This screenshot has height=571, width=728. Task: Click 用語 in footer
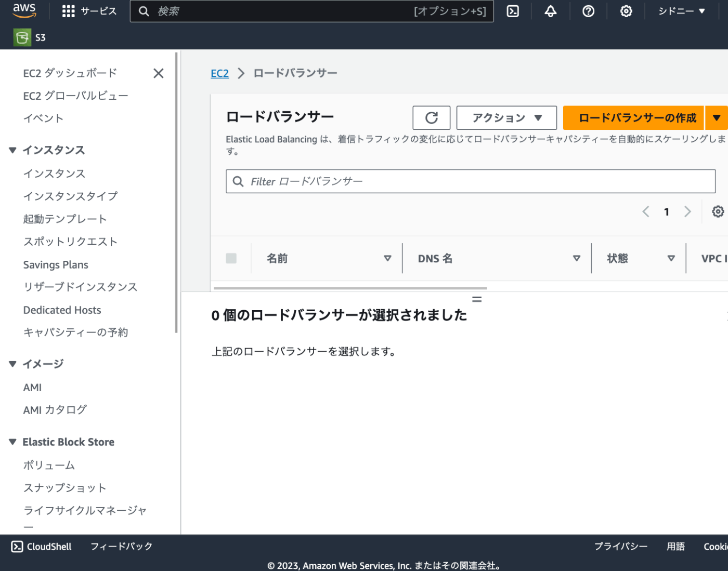pyautogui.click(x=675, y=547)
